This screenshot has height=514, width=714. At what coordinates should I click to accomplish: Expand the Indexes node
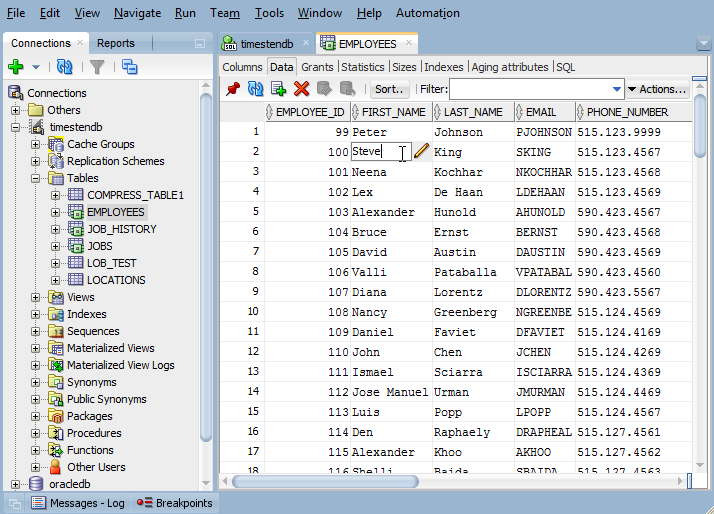[x=35, y=315]
